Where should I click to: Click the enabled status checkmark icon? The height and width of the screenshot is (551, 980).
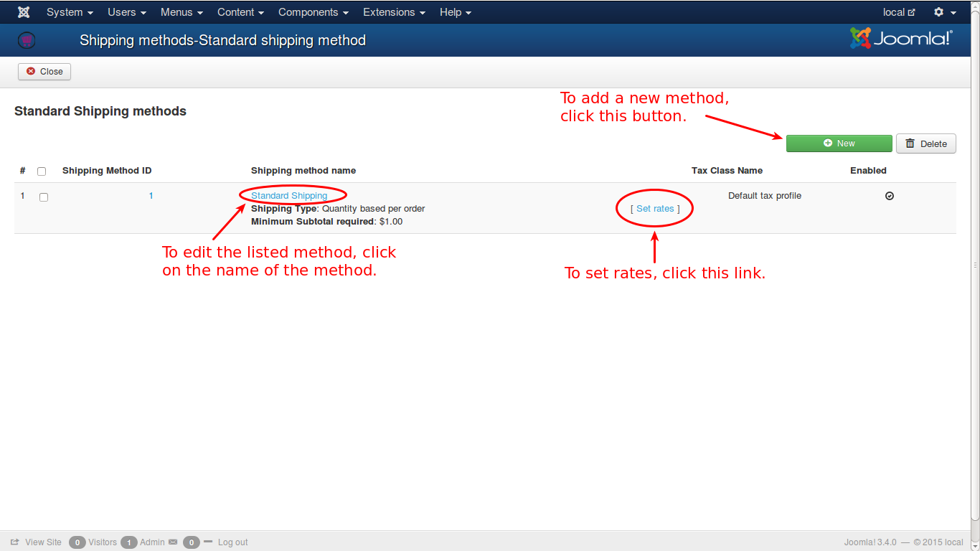point(890,196)
